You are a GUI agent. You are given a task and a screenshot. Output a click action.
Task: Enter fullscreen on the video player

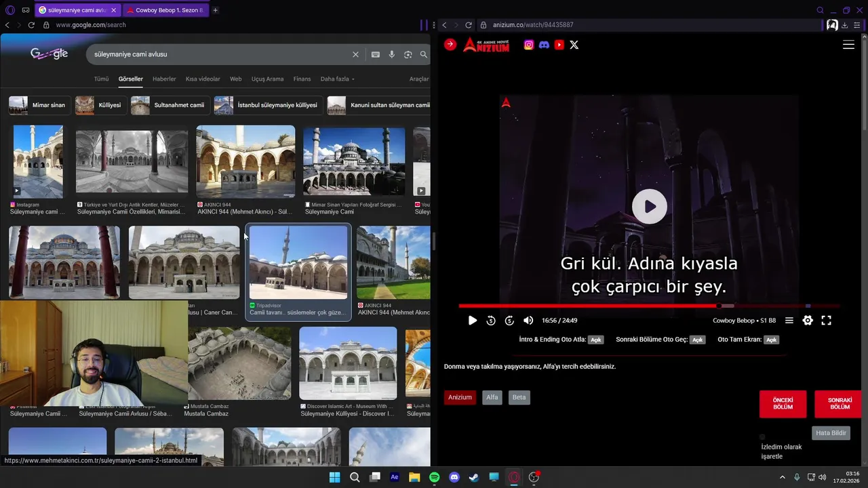(826, 321)
